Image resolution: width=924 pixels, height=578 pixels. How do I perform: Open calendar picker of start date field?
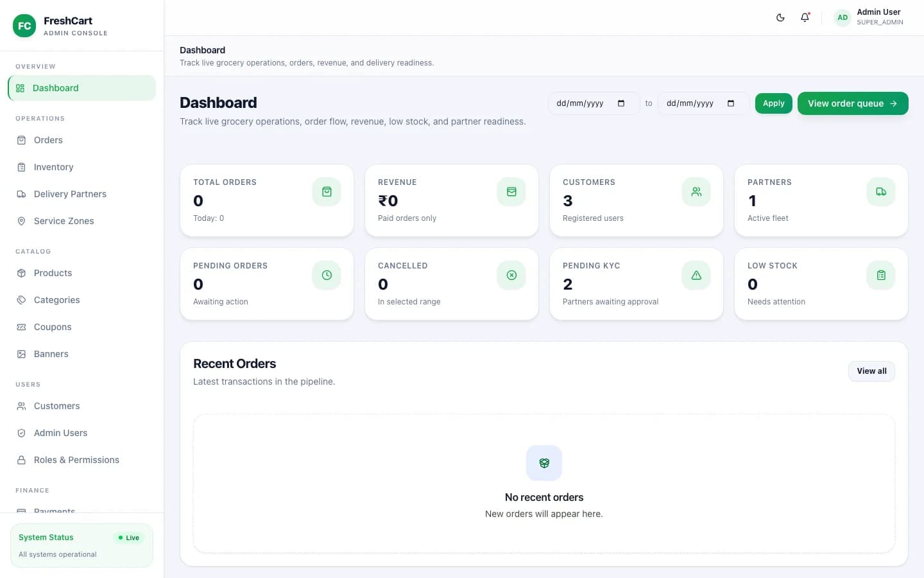click(x=621, y=103)
